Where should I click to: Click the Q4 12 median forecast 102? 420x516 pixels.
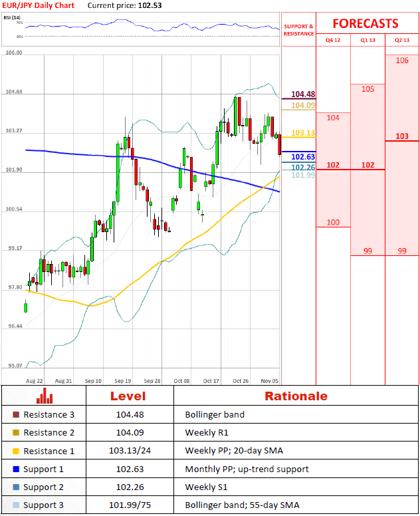pos(333,165)
